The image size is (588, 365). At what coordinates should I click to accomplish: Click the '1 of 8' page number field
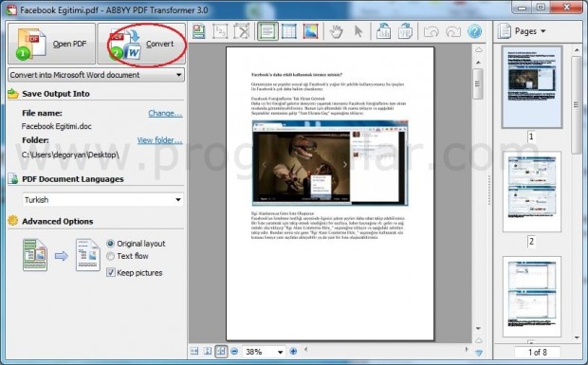[x=538, y=352]
